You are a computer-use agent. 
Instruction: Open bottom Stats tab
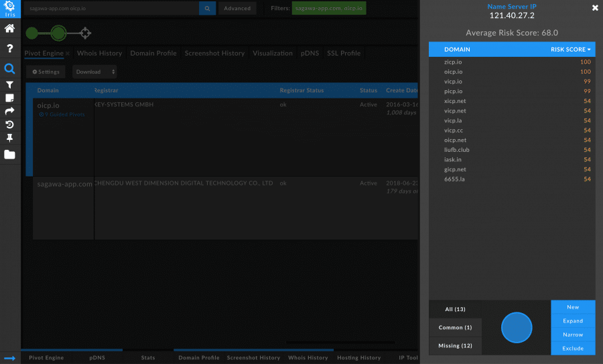(x=148, y=357)
